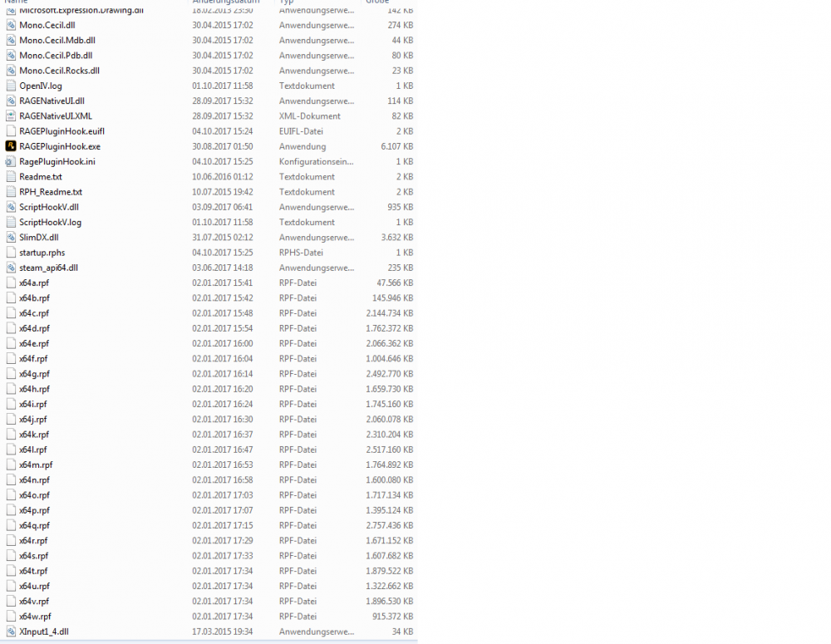The image size is (831, 644).
Task: Select the file name x64d.rpf
Action: point(34,328)
